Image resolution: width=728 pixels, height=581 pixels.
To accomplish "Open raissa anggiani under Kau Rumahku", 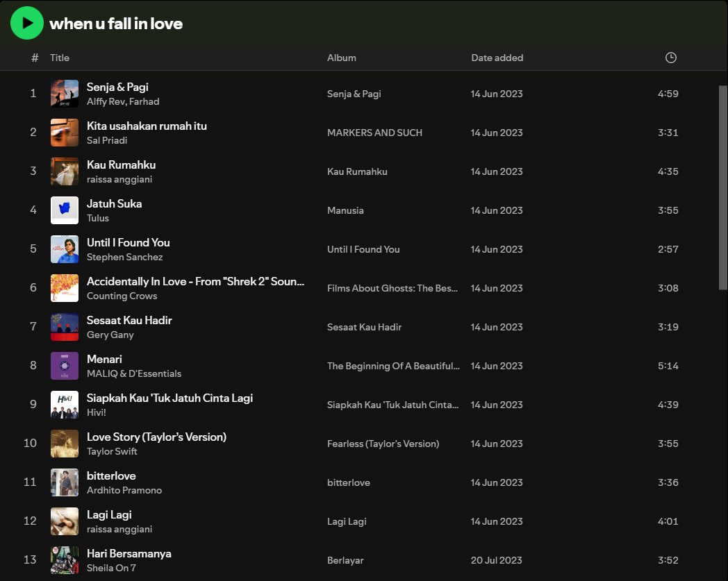I will click(x=119, y=179).
